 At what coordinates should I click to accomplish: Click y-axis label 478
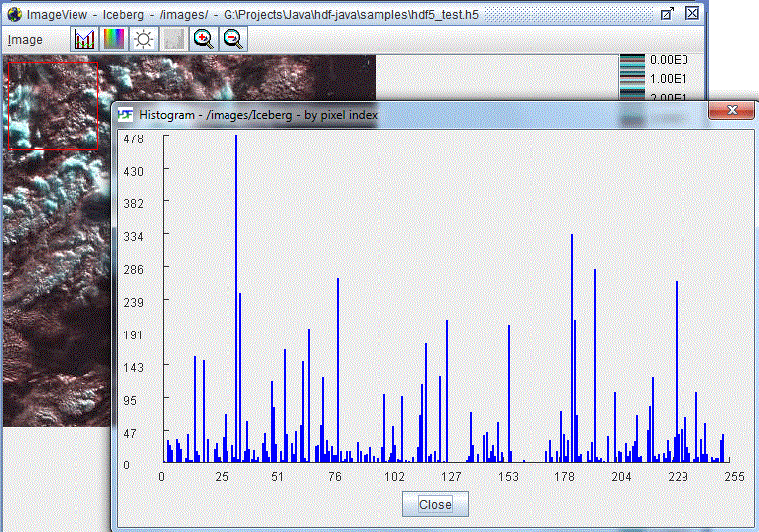(133, 139)
